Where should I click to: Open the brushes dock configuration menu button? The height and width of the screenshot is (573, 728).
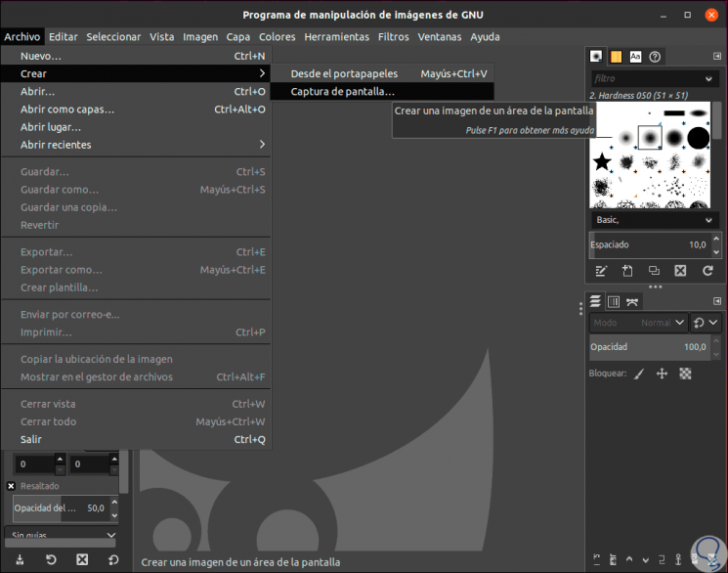pyautogui.click(x=717, y=57)
